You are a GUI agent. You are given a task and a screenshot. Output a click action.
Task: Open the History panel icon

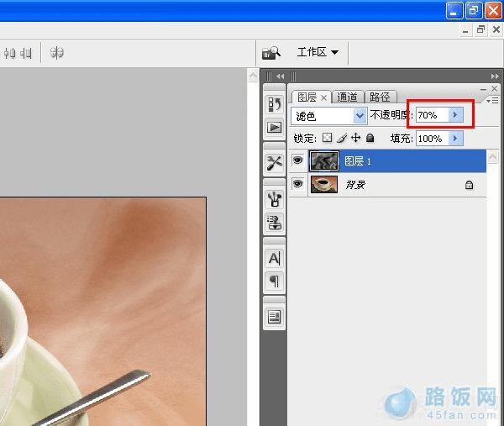click(274, 104)
